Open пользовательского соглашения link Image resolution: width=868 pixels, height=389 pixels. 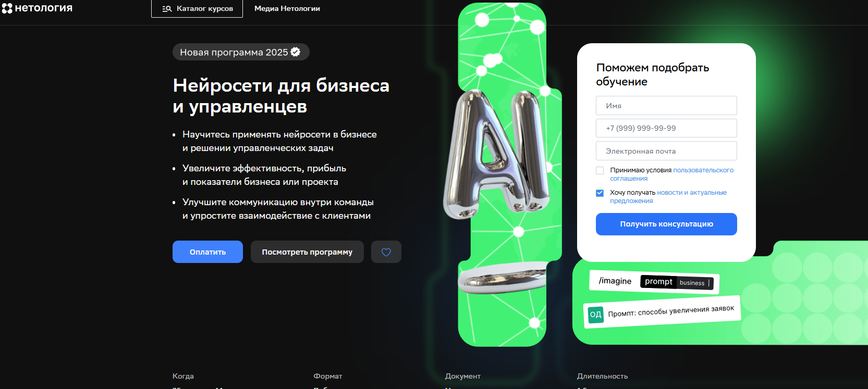(x=672, y=174)
